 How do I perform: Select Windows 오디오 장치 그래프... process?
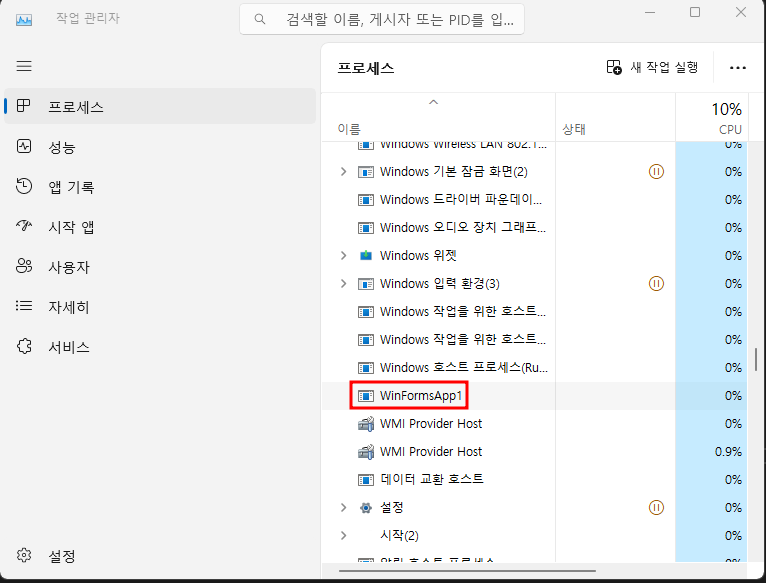click(x=534, y=227)
